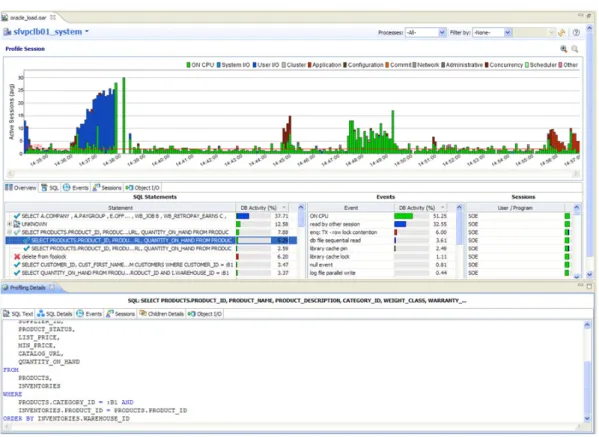The height and width of the screenshot is (437, 599).
Task: Click the Object I/O tab icon in Profiling Details
Action: (x=192, y=314)
